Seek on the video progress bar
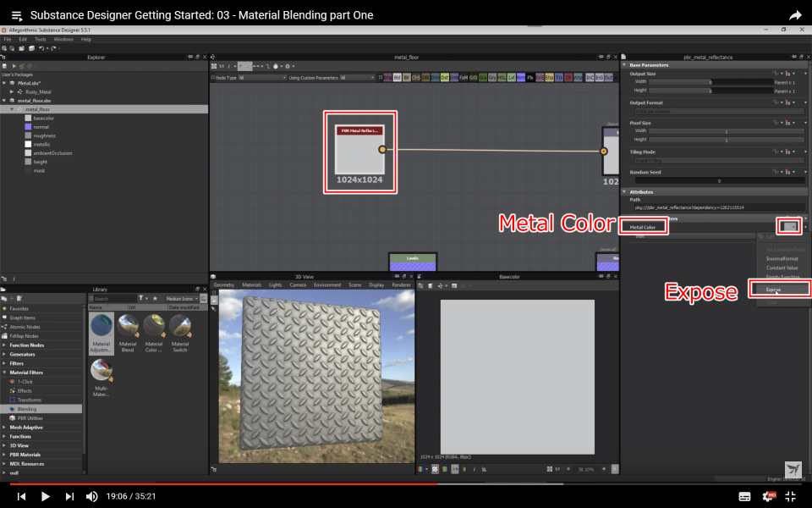Image resolution: width=812 pixels, height=508 pixels. (x=405, y=484)
